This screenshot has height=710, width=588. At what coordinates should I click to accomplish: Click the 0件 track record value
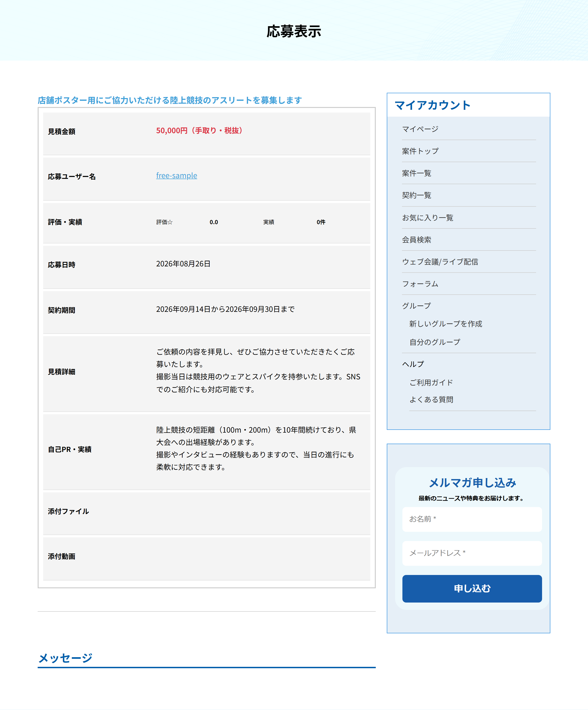[321, 222]
